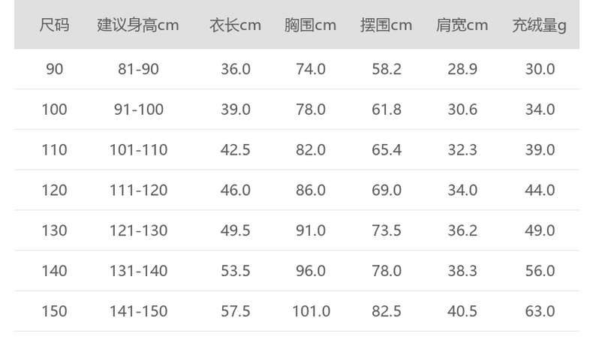The width and height of the screenshot is (593, 364).
Task: Select the size 90 row label
Action: tap(54, 69)
